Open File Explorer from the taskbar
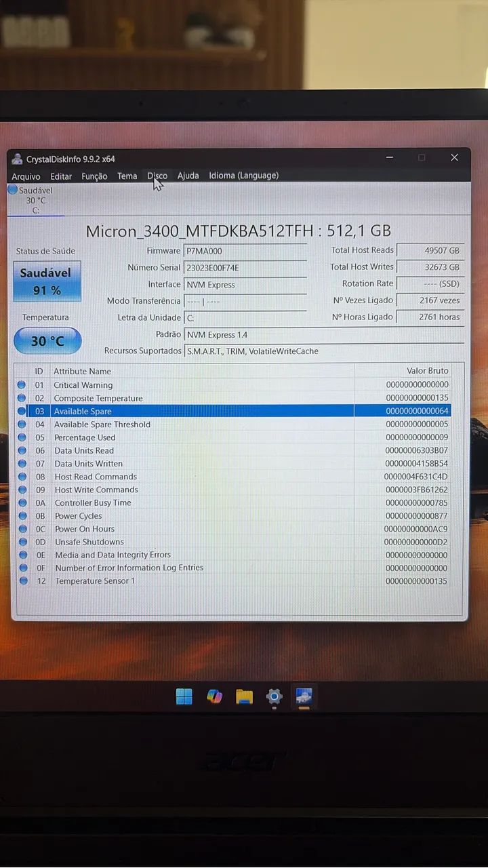The image size is (488, 868). [244, 696]
